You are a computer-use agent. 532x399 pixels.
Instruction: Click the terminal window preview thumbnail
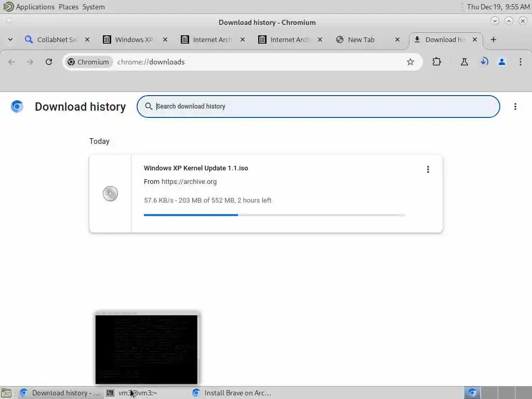[146, 349]
